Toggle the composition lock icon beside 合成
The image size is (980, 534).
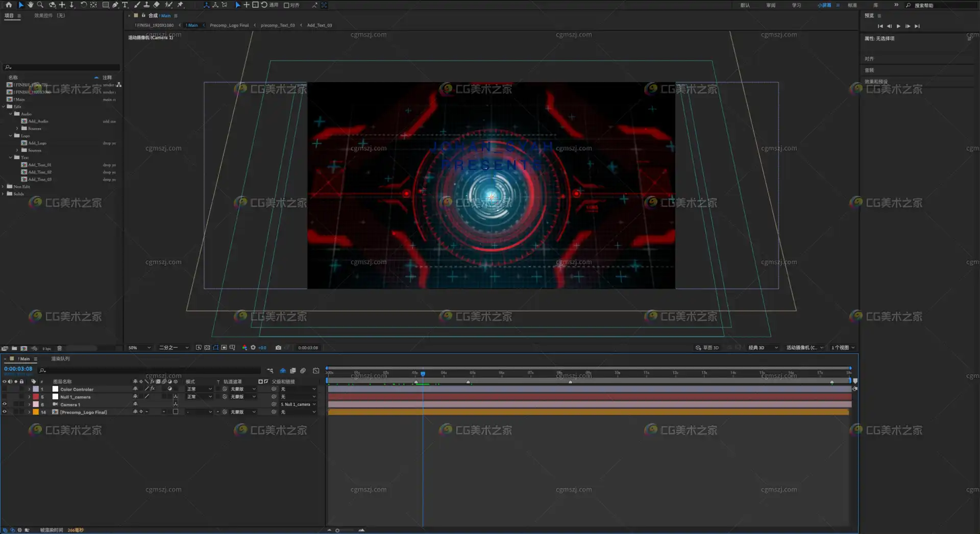[143, 15]
